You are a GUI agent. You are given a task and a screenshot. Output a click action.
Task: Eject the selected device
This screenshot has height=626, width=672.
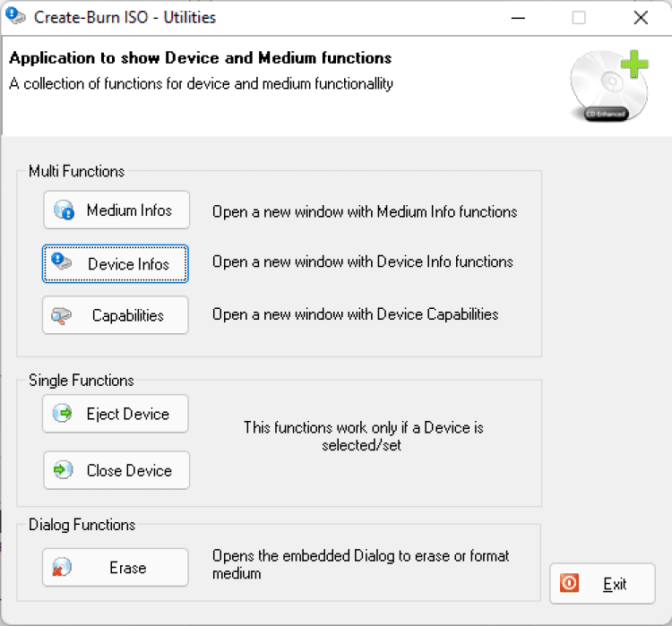[x=116, y=414]
